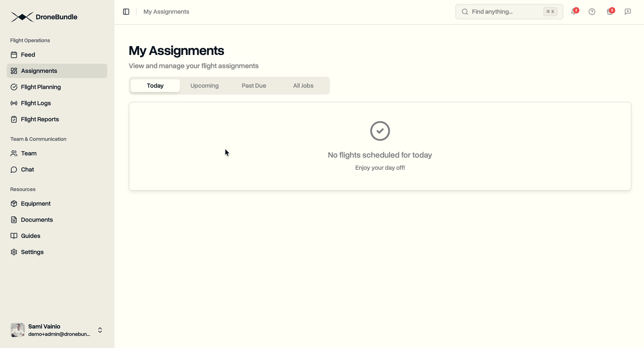Viewport: 644px width, 348px height.
Task: Click the DroneBundle logo
Action: [44, 17]
